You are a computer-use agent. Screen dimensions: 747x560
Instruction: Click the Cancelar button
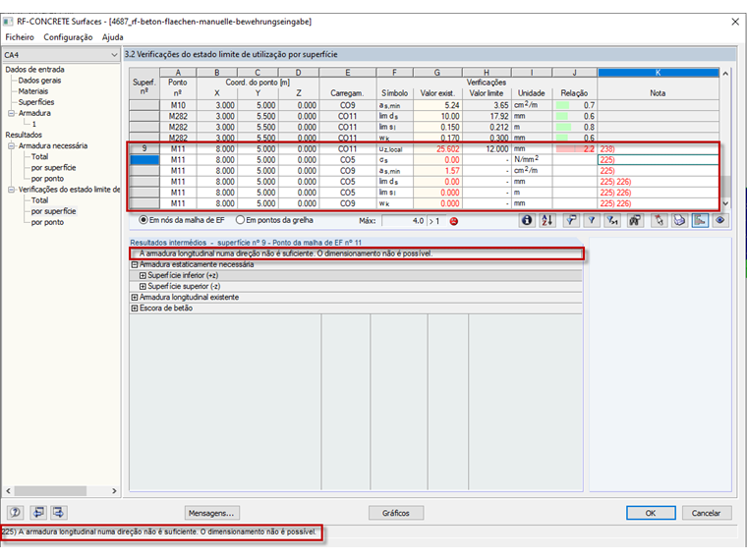pyautogui.click(x=706, y=513)
